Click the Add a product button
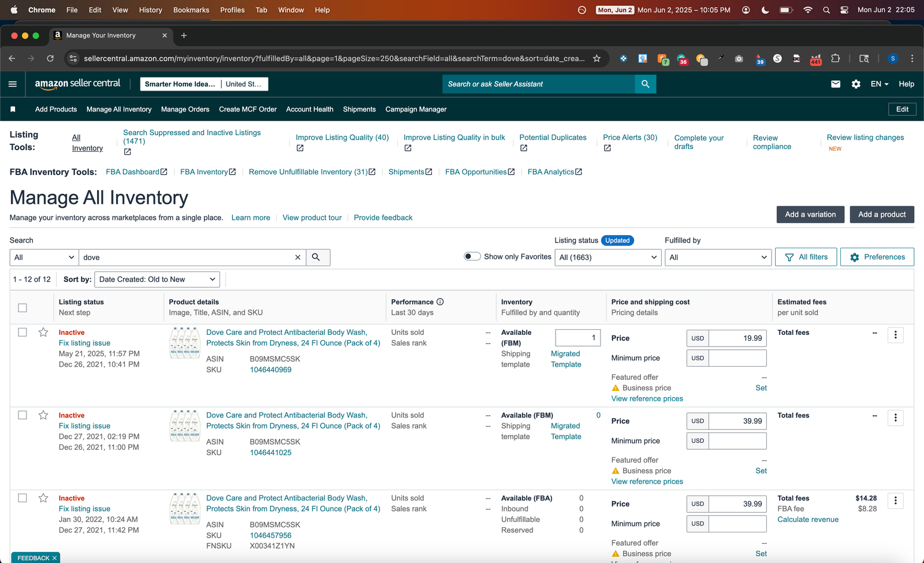Screen dimensions: 924x563 [882, 214]
